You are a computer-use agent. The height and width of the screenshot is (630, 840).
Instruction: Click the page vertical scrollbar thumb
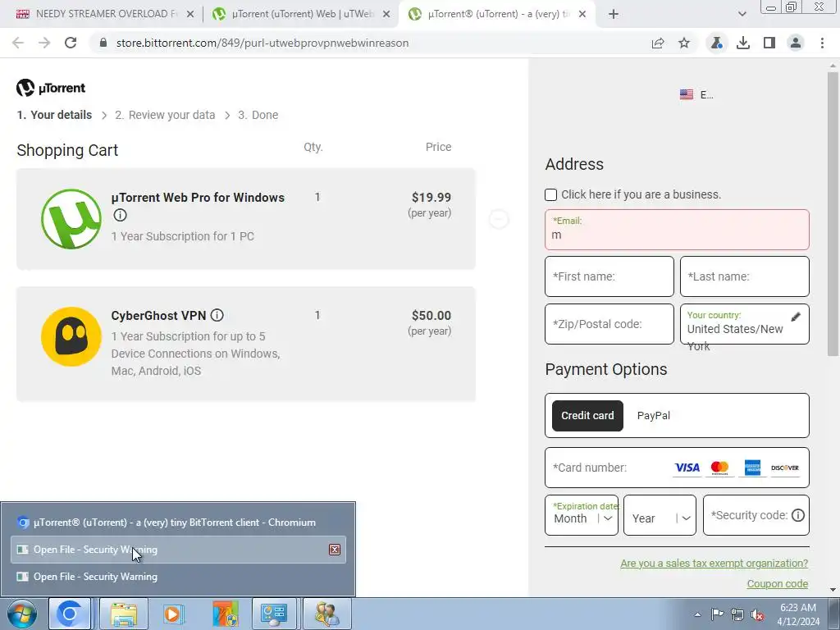coord(833,214)
